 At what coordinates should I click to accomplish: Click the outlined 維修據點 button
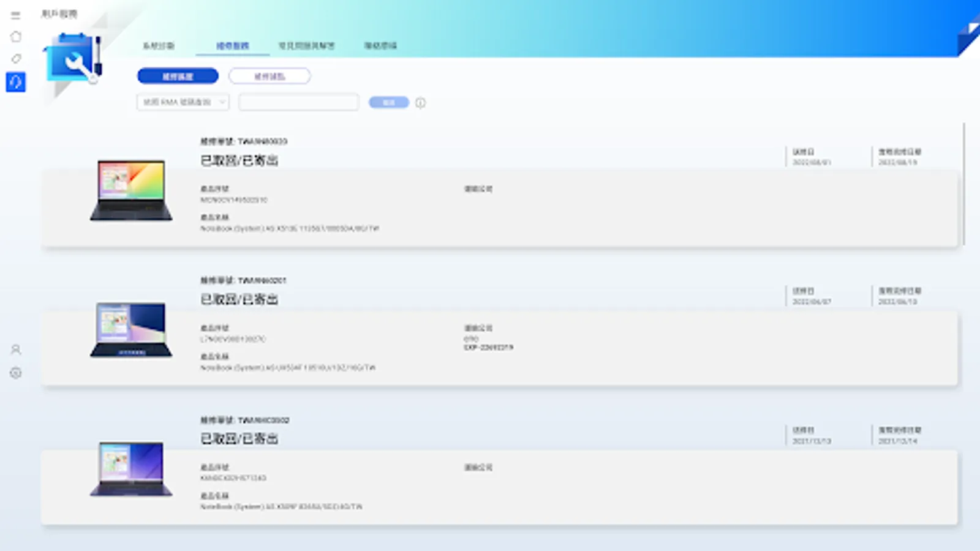[269, 75]
